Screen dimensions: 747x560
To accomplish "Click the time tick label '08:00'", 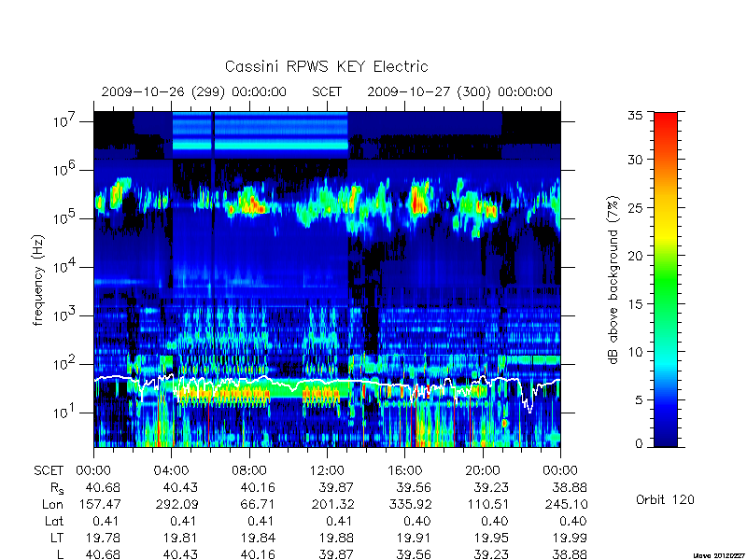I will pos(249,470).
